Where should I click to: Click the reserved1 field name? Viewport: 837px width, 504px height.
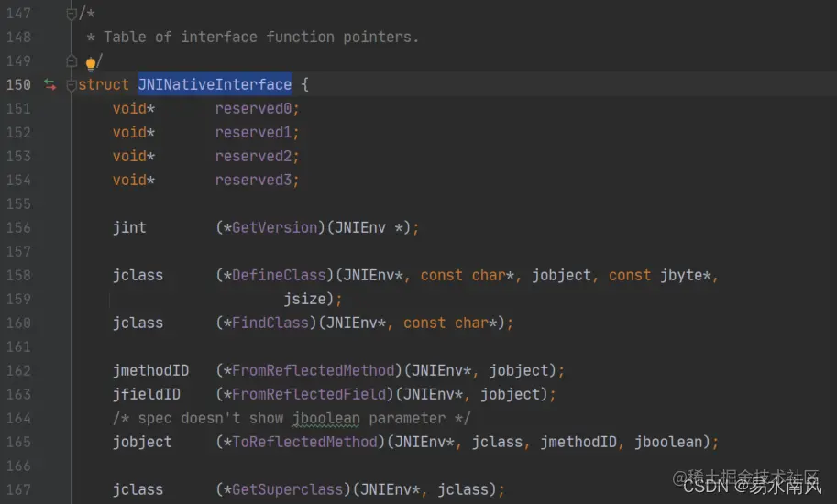pyautogui.click(x=253, y=132)
